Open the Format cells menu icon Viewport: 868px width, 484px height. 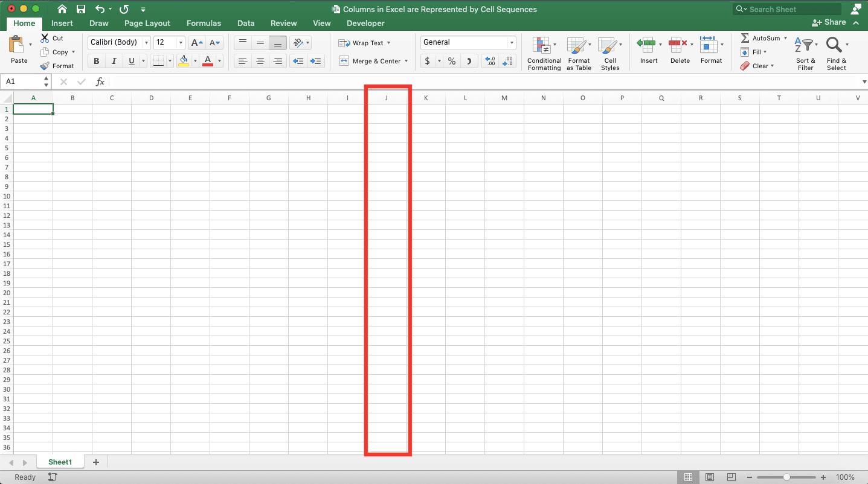tap(708, 44)
